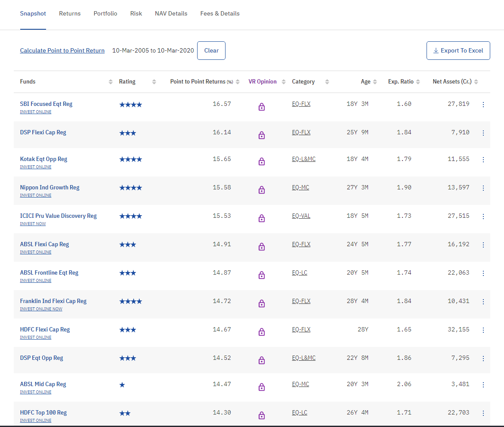
Task: Click four-star rating of SBI Focused Eqt Reg
Action: (130, 105)
